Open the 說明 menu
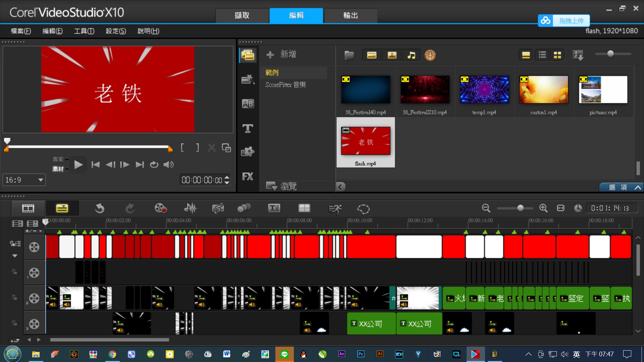644x362 pixels. tap(148, 31)
